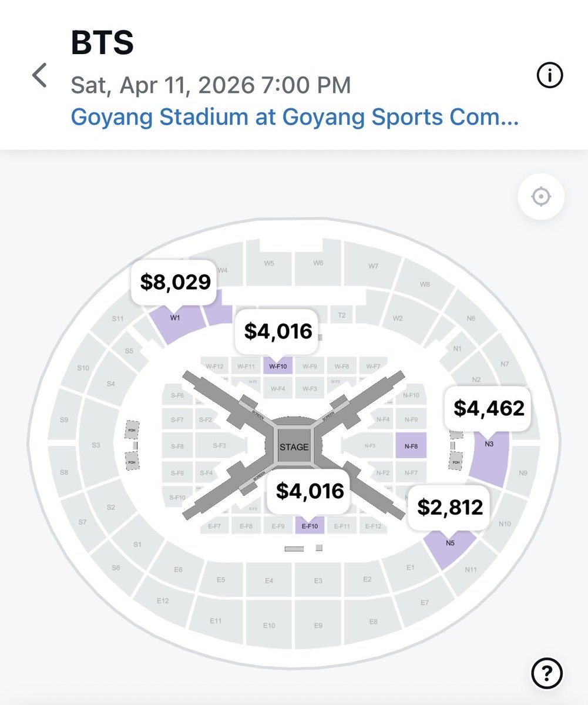This screenshot has height=705, width=588.
Task: Open the Goyang Stadium venue link
Action: coord(294,117)
